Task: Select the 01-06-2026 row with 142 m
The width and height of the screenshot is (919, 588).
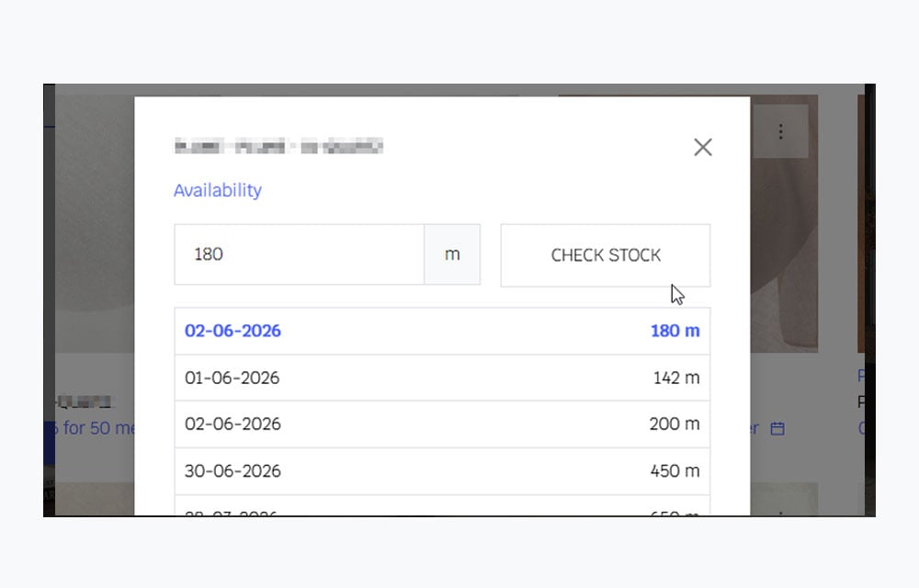Action: tap(443, 378)
